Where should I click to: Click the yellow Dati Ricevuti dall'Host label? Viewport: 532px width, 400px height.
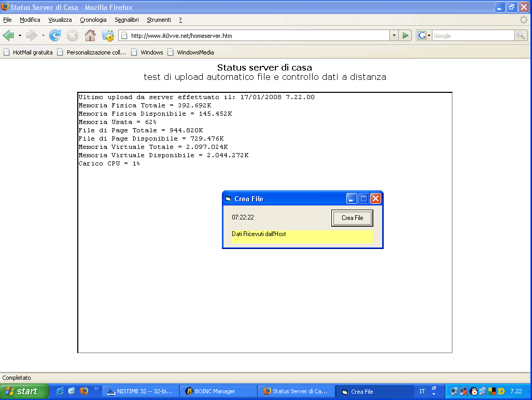click(x=302, y=237)
